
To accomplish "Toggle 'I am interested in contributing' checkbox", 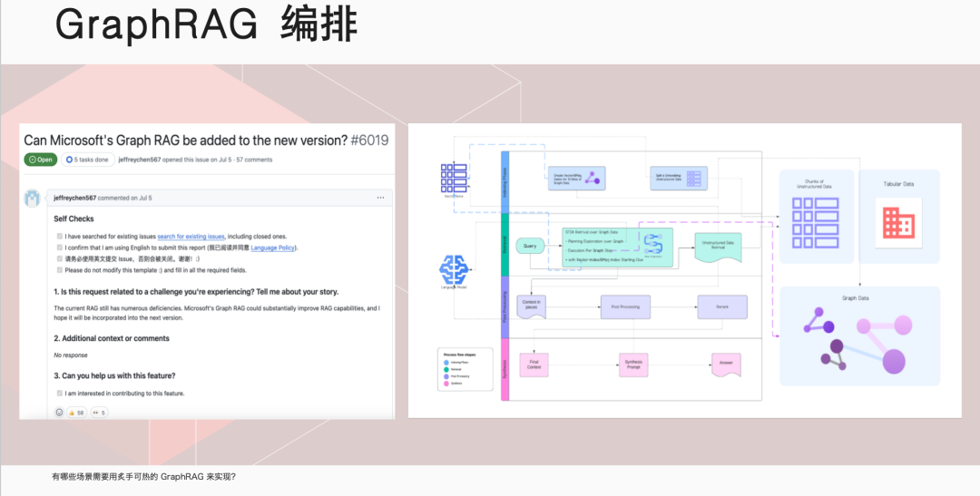I will pyautogui.click(x=59, y=393).
